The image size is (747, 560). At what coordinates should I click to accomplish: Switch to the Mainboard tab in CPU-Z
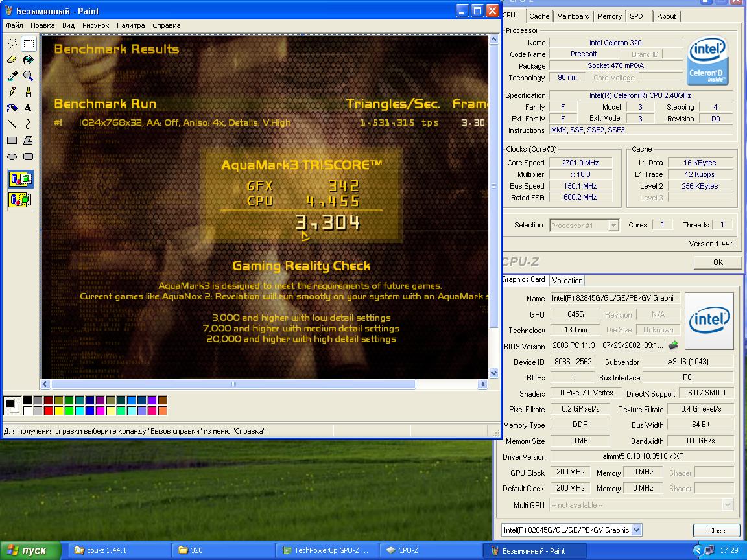573,16
